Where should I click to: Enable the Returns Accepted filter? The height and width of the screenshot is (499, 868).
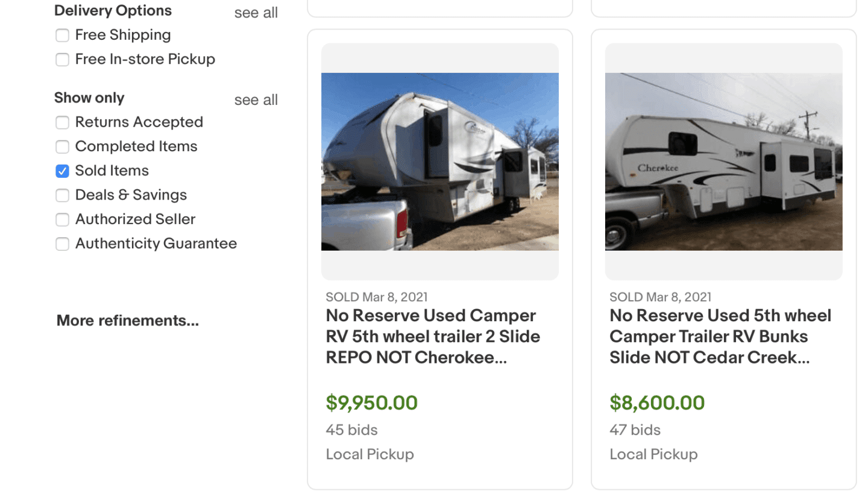pyautogui.click(x=62, y=122)
